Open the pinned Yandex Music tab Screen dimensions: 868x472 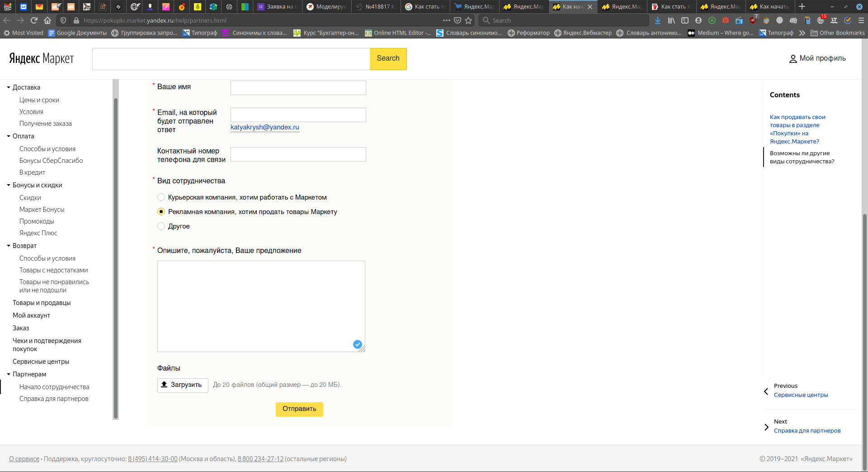(x=182, y=6)
